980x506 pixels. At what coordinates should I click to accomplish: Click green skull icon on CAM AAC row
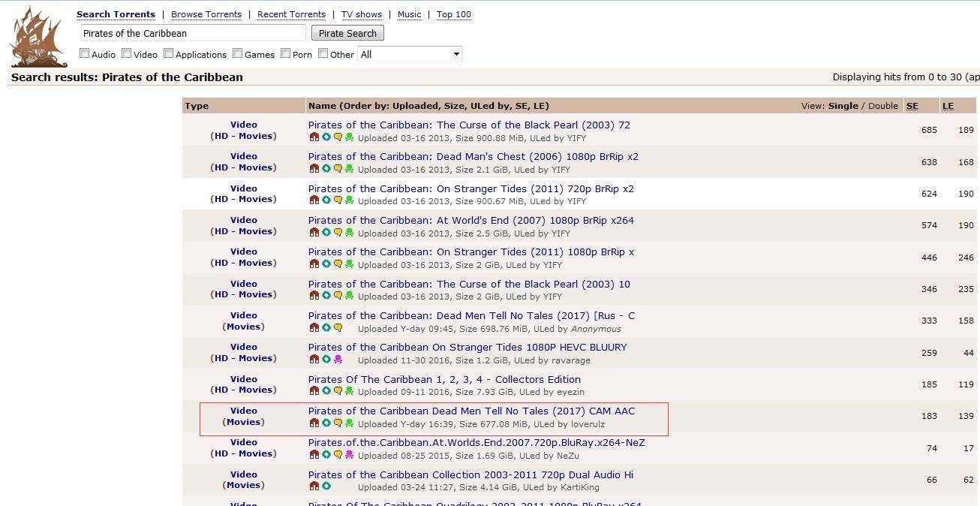(x=349, y=423)
